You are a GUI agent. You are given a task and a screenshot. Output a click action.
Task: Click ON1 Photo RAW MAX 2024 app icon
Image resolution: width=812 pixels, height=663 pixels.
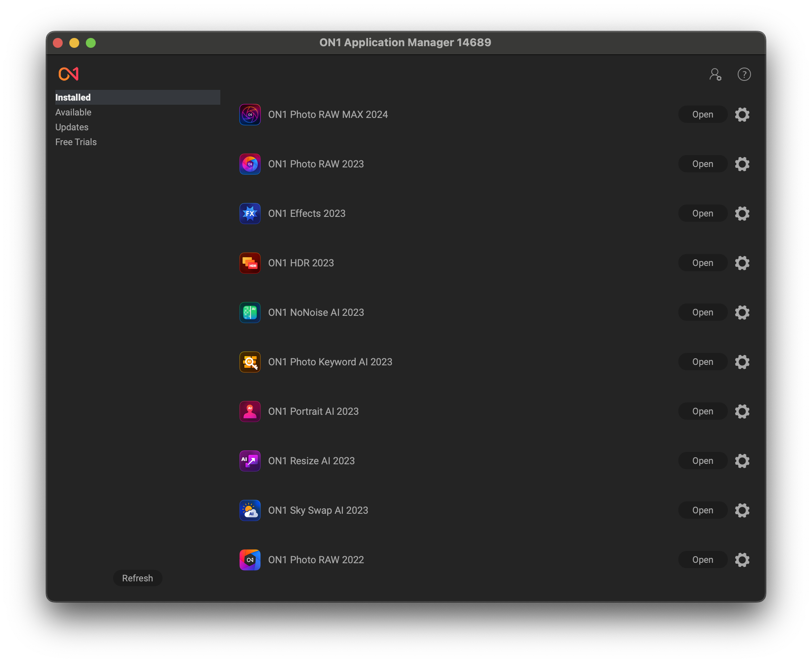click(250, 115)
